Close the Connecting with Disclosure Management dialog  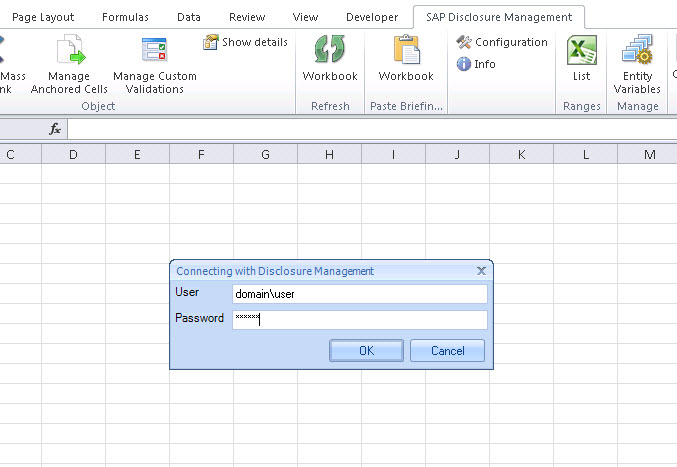click(x=481, y=271)
